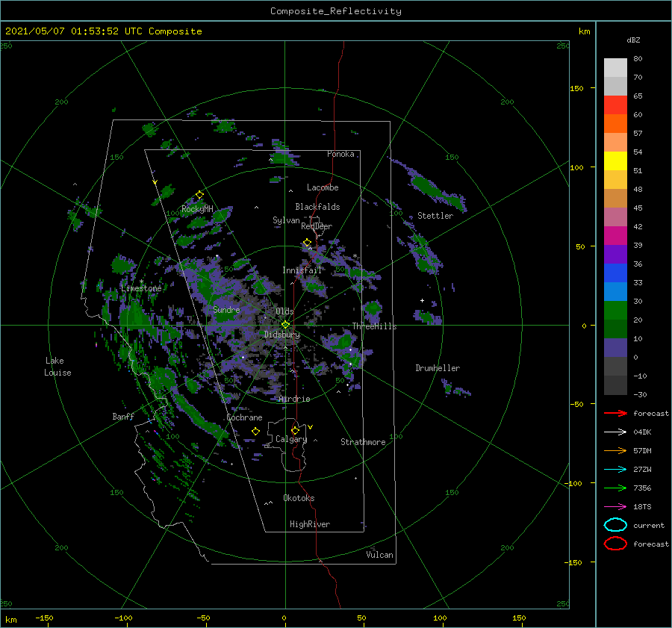Click the yellow diamond marker above Calgary label
The height and width of the screenshot is (628, 672).
click(295, 430)
